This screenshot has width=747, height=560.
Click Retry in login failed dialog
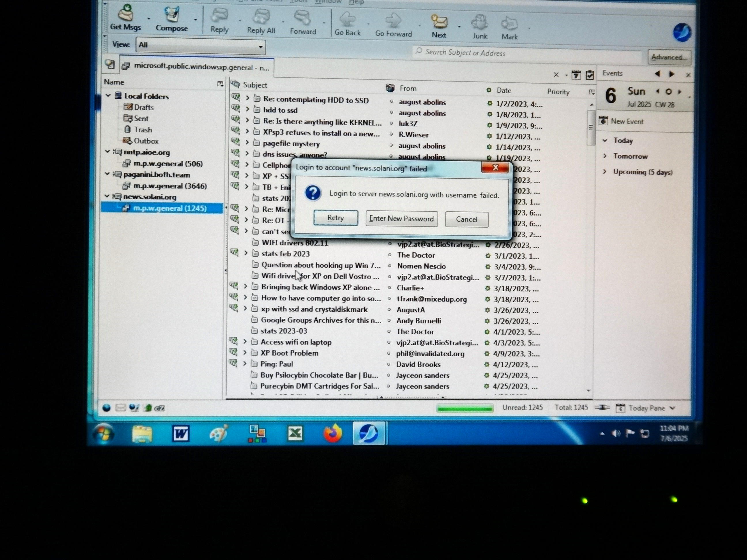pyautogui.click(x=336, y=218)
